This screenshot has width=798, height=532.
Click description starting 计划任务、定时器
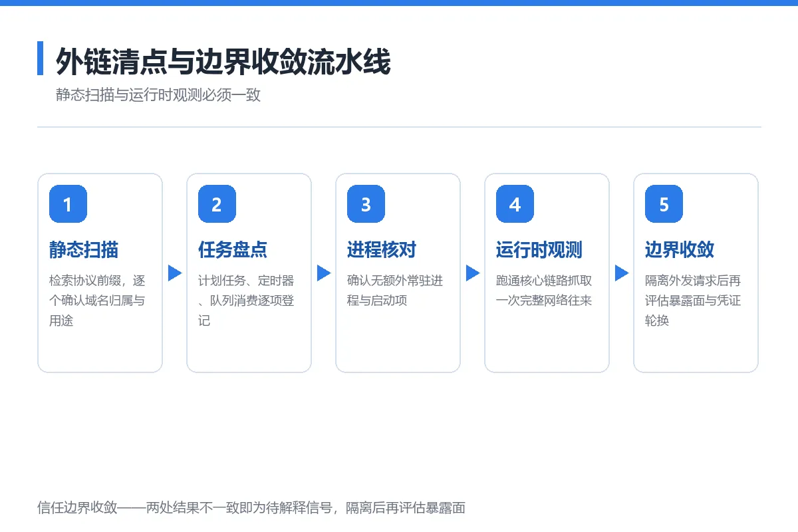(246, 301)
